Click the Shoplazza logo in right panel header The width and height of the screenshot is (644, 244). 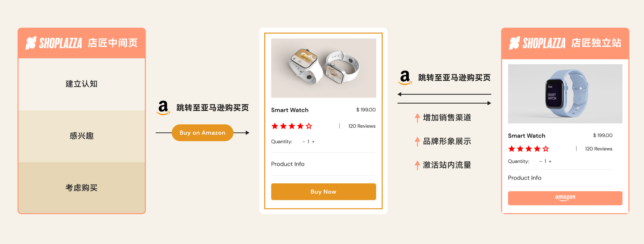click(x=537, y=43)
